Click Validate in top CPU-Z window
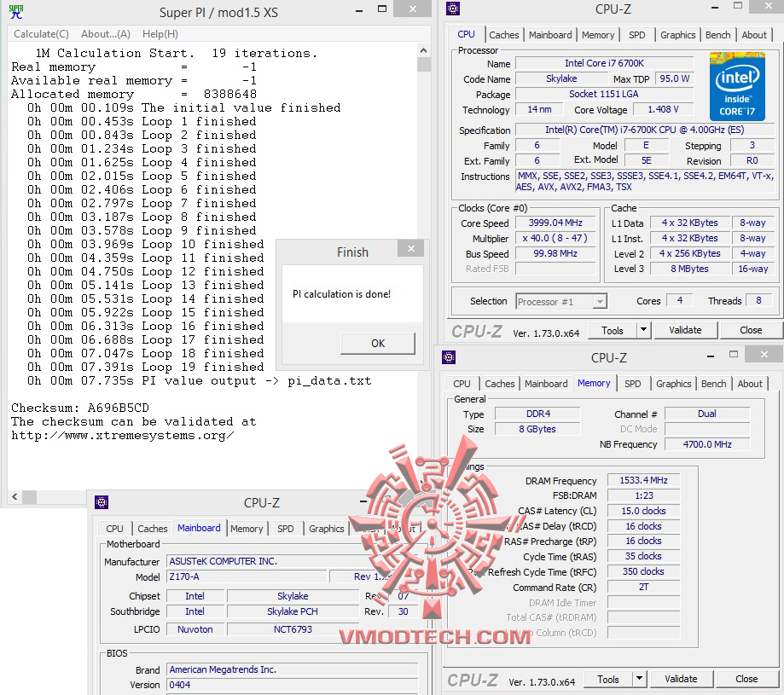Image resolution: width=784 pixels, height=695 pixels. 685,330
